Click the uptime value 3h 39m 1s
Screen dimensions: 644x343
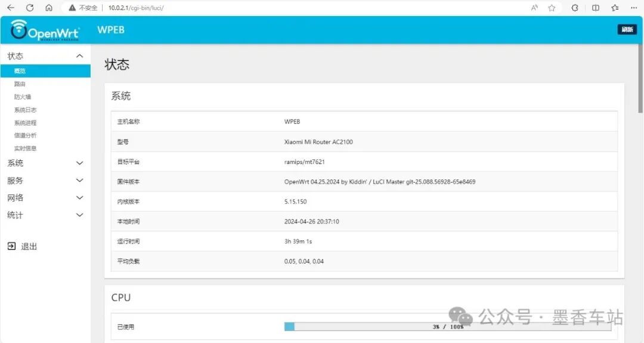(x=298, y=242)
